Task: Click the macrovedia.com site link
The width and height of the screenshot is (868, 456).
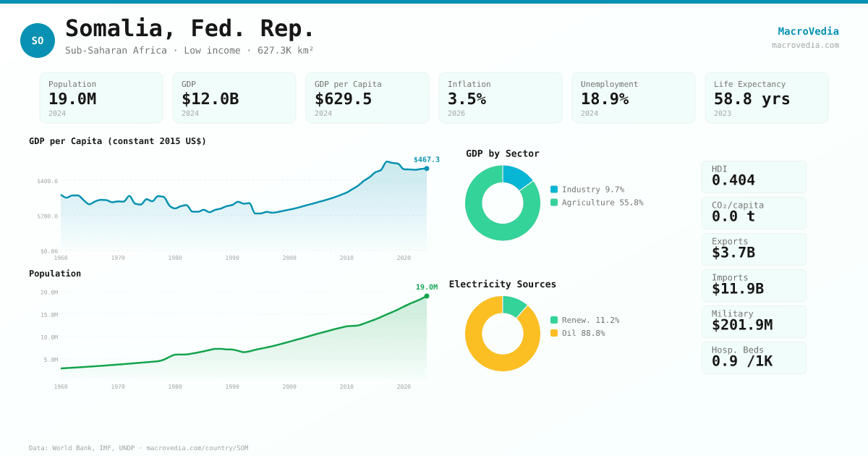Action: click(x=805, y=45)
